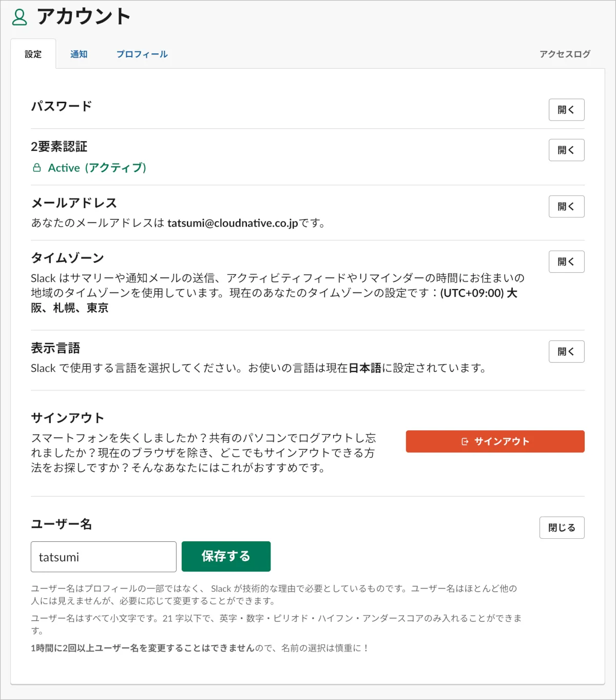Collapse the ユーザー名 section with 閉じる

(x=562, y=527)
